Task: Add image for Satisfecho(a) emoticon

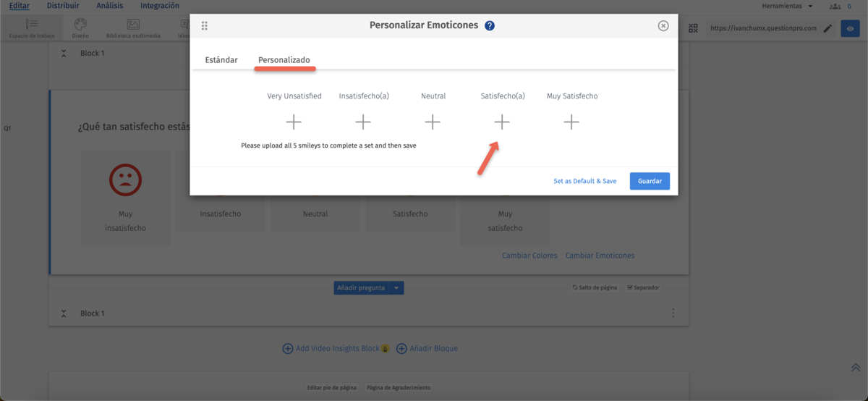Action: 502,122
